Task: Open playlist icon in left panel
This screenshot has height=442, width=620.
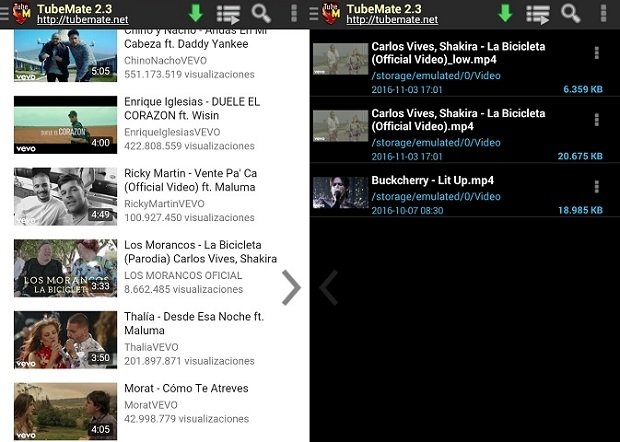Action: click(229, 14)
